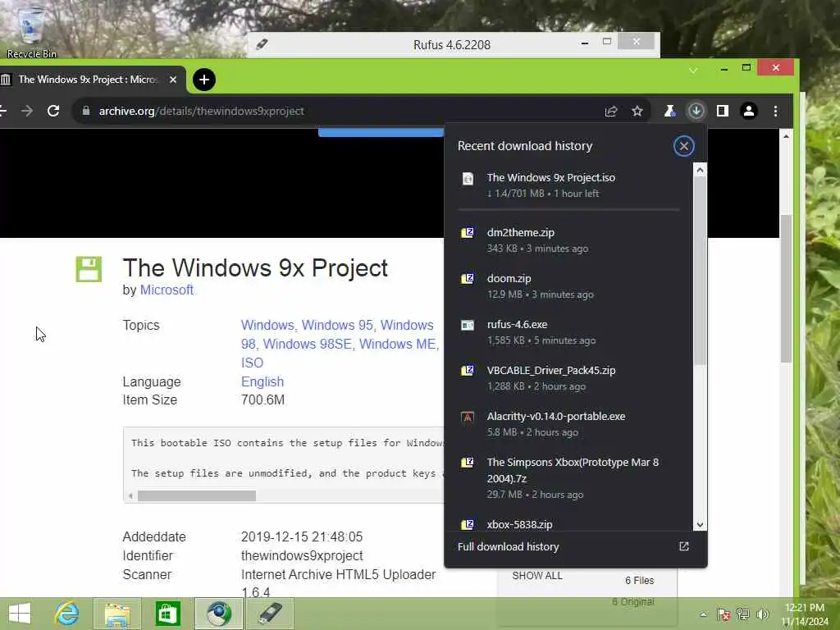
Task: Launch Internet Explorer from taskbar
Action: [67, 614]
